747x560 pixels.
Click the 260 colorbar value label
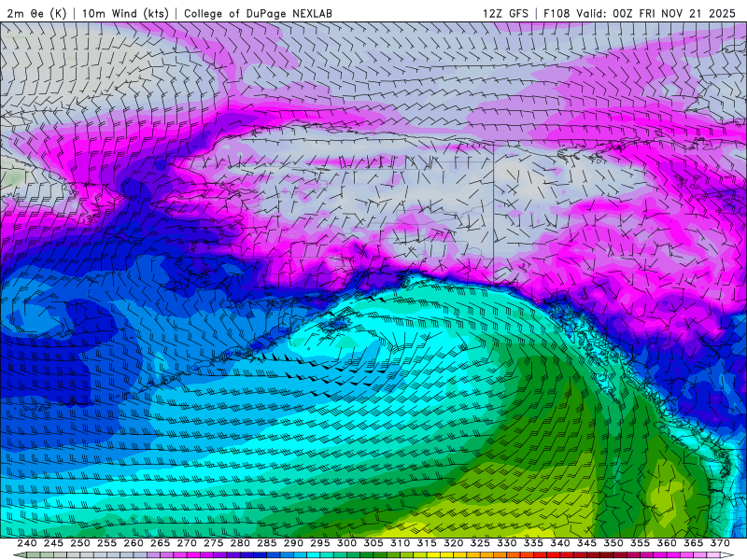(134, 543)
